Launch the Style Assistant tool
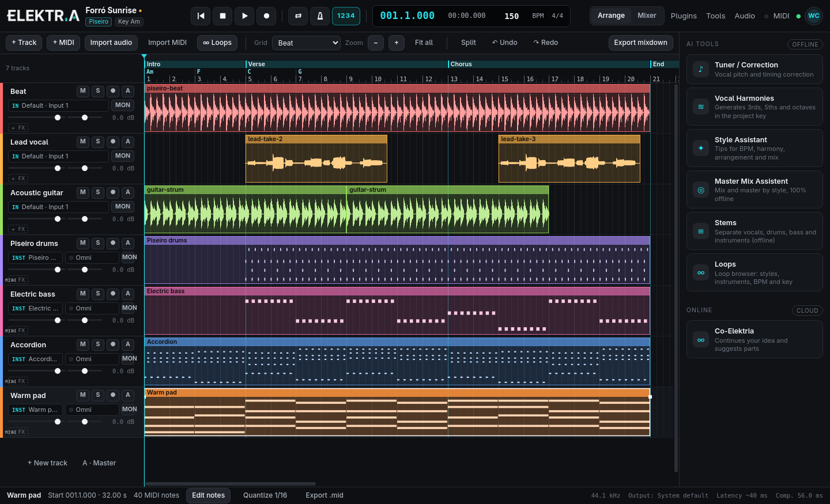The image size is (830, 504). tap(754, 148)
